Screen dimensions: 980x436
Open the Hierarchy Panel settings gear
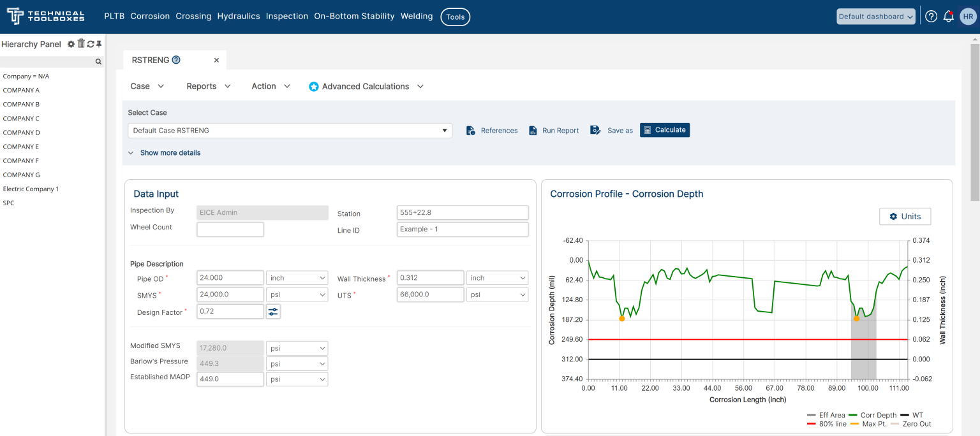tap(70, 43)
